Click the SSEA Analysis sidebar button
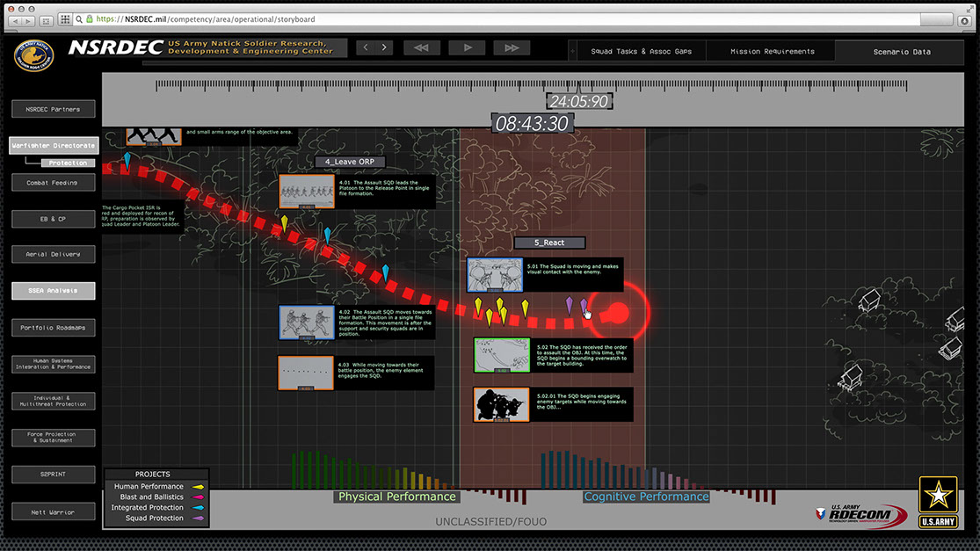Viewport: 980px width, 551px height. click(x=53, y=291)
